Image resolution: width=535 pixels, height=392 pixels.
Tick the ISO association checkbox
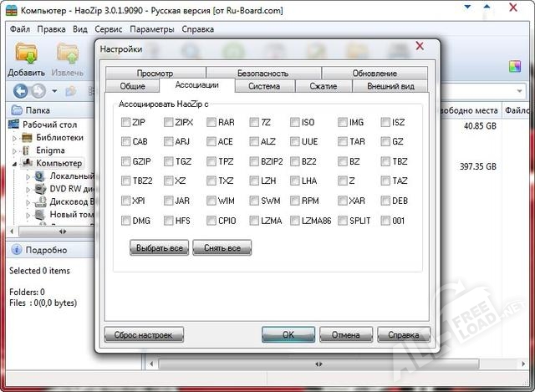pyautogui.click(x=295, y=122)
